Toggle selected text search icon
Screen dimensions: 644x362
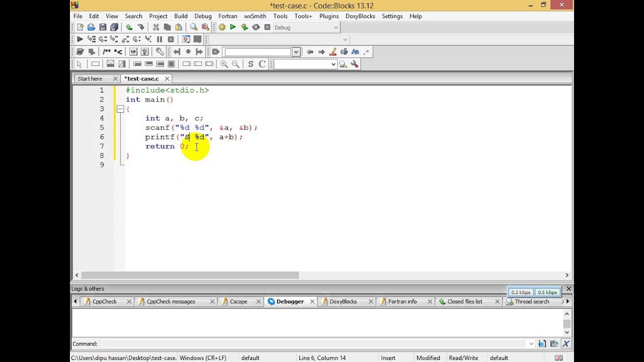click(344, 51)
